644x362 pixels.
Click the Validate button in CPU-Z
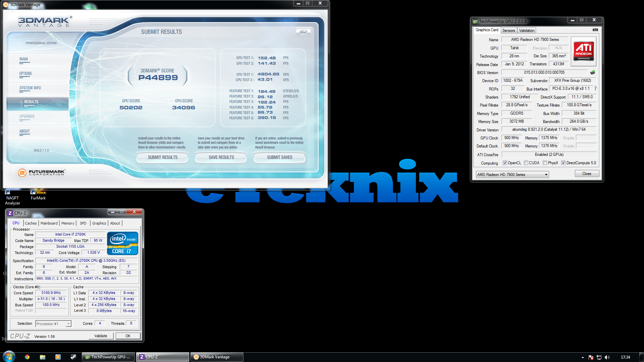[x=101, y=336]
